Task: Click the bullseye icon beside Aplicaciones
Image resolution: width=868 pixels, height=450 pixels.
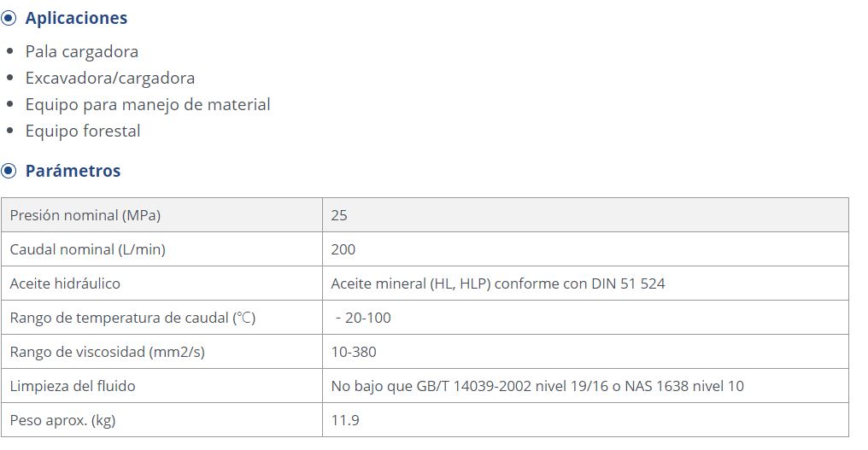Action: (9, 18)
